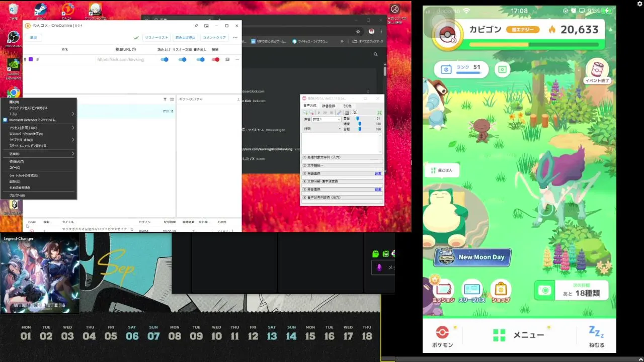The width and height of the screenshot is (644, 362).
Task: Open OBS Studio desktop shortcut
Action: pos(13,39)
